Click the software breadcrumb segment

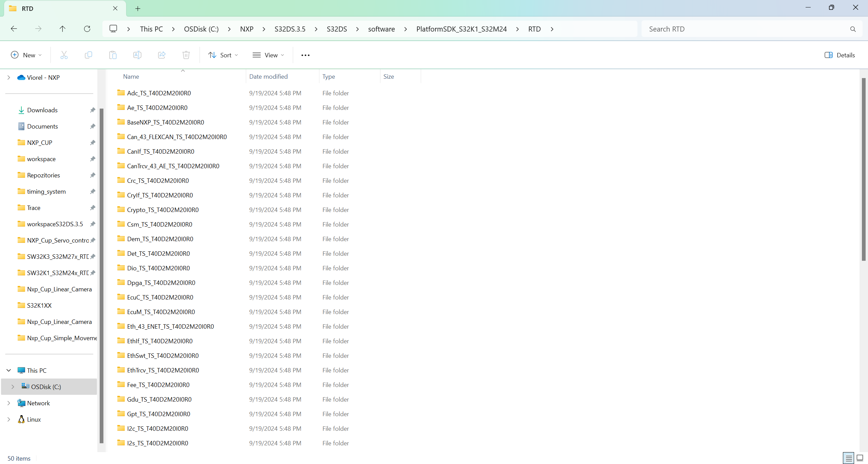pos(381,29)
